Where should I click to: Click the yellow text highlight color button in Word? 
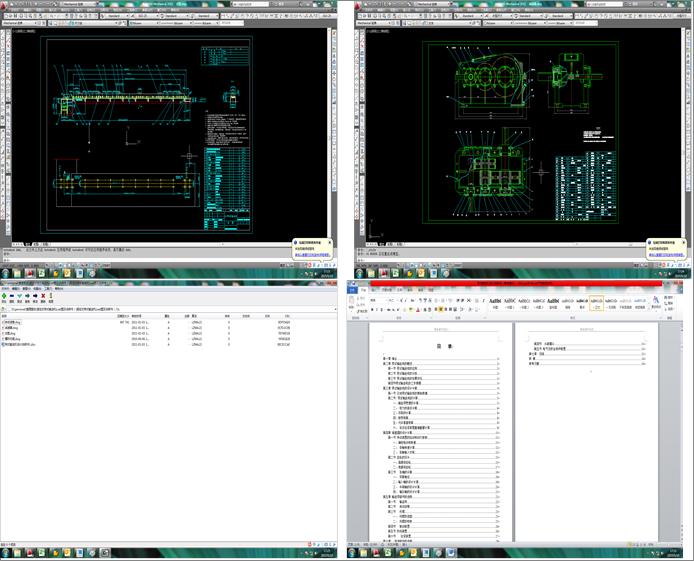tap(411, 310)
